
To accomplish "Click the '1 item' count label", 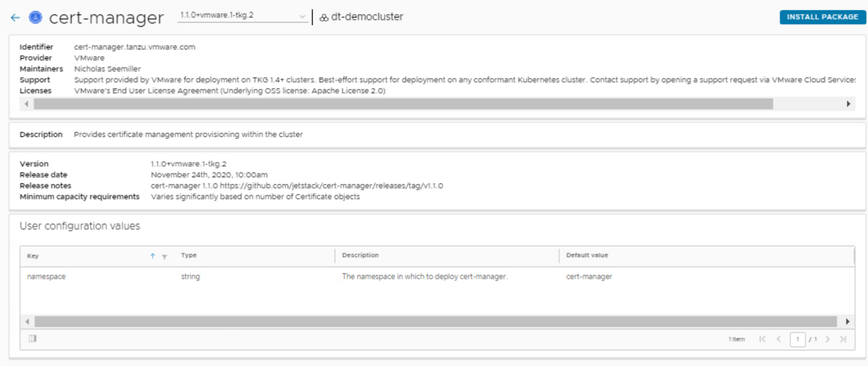I will (x=737, y=339).
